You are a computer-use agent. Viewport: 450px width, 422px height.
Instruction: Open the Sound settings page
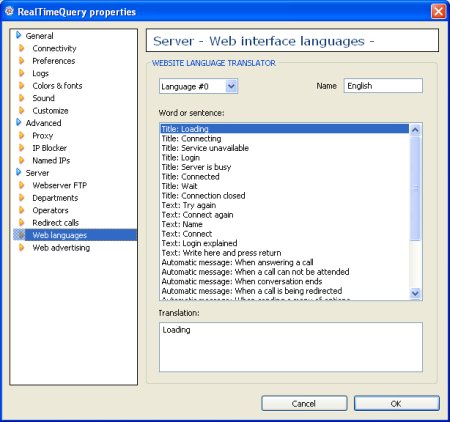(x=43, y=98)
